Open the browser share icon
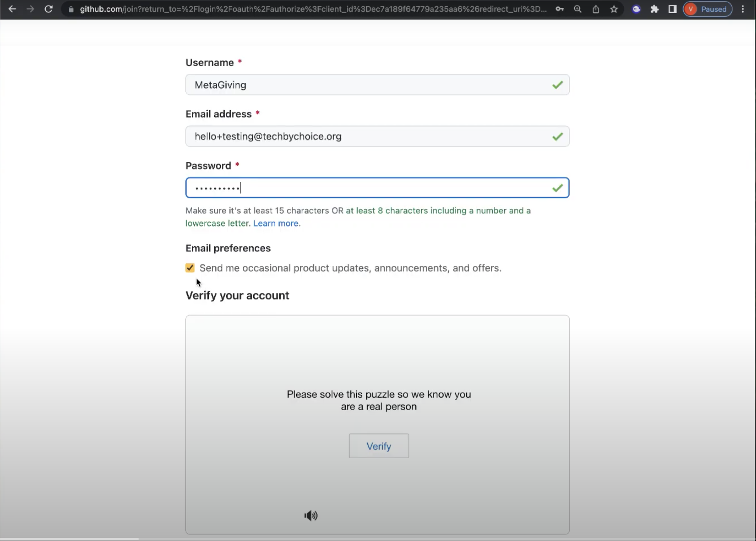Image resolution: width=756 pixels, height=541 pixels. 596,9
